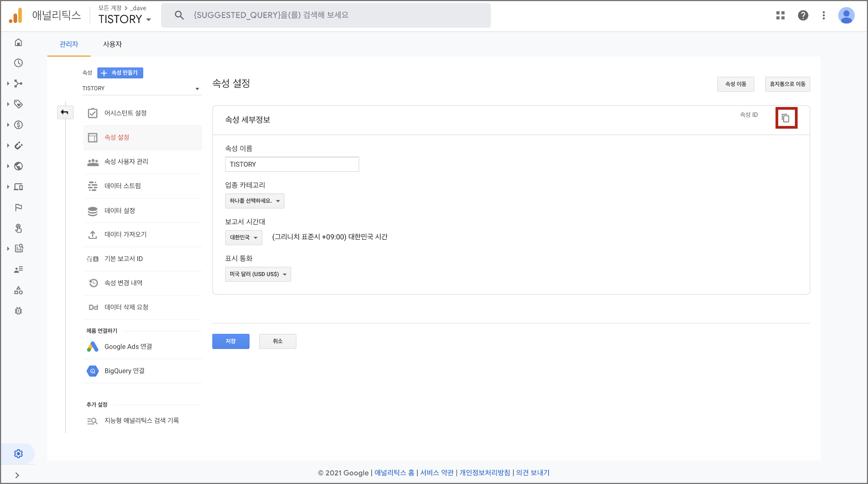
Task: Click the 속성 만들기 button
Action: click(x=120, y=73)
